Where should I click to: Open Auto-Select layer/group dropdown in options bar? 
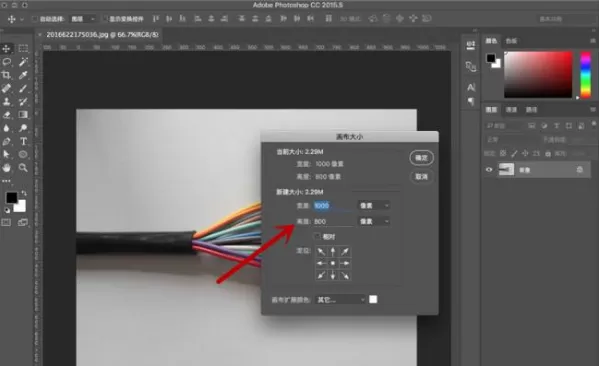point(83,19)
